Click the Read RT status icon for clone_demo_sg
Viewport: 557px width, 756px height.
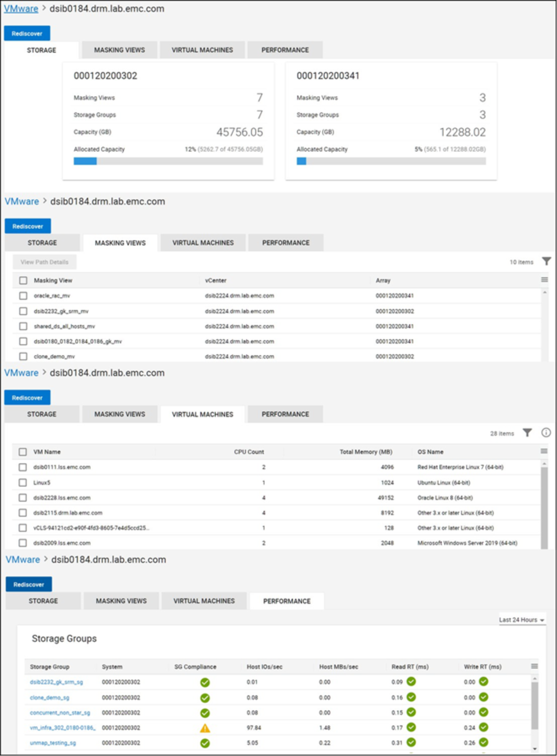point(411,697)
